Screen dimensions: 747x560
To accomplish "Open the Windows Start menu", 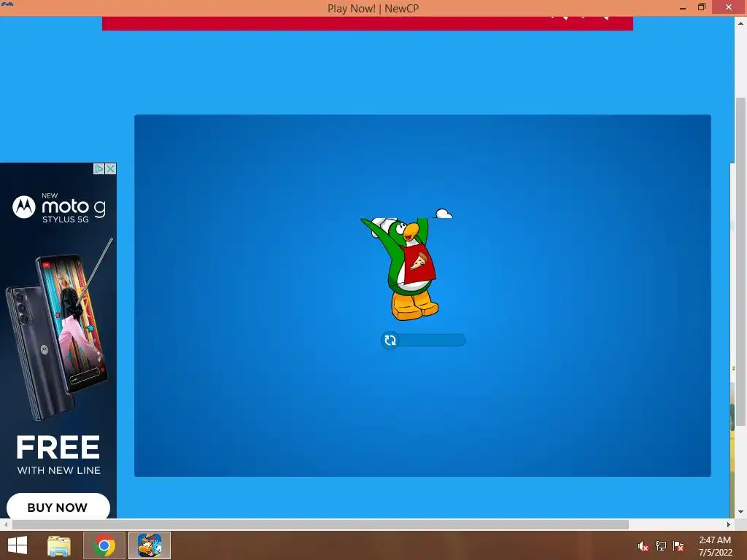I will pos(18,545).
